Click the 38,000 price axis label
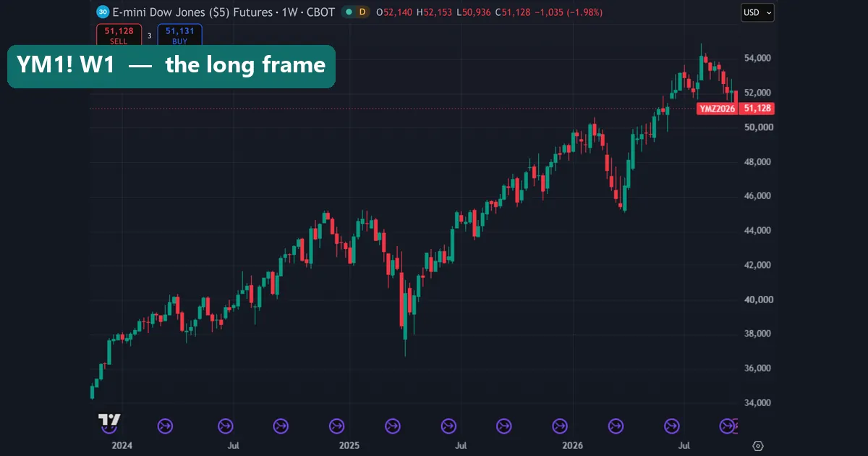 point(757,334)
